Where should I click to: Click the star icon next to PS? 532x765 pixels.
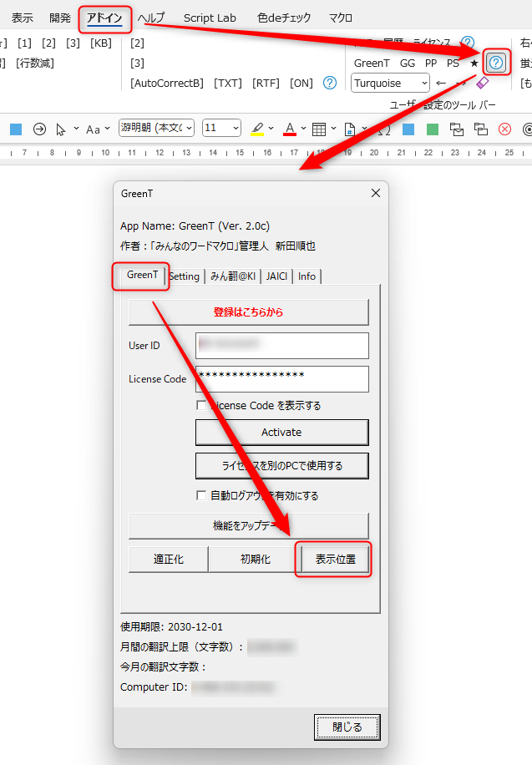pyautogui.click(x=474, y=63)
